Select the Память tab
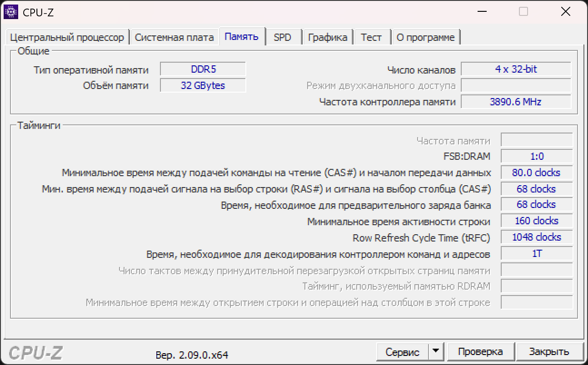This screenshot has height=365, width=588. click(242, 36)
